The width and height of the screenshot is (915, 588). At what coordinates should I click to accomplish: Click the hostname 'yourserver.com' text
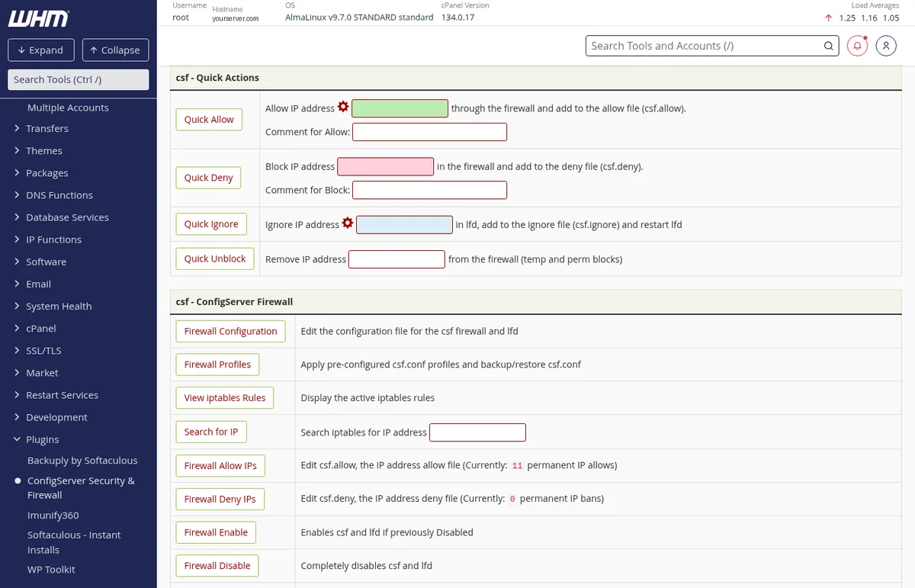tap(235, 18)
